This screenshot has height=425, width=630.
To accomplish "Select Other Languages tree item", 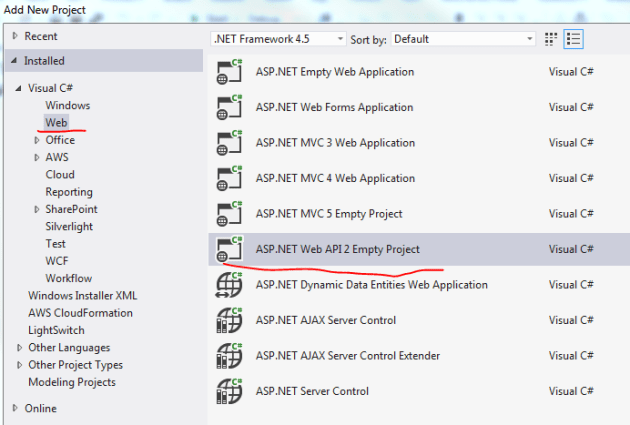I will (x=69, y=347).
